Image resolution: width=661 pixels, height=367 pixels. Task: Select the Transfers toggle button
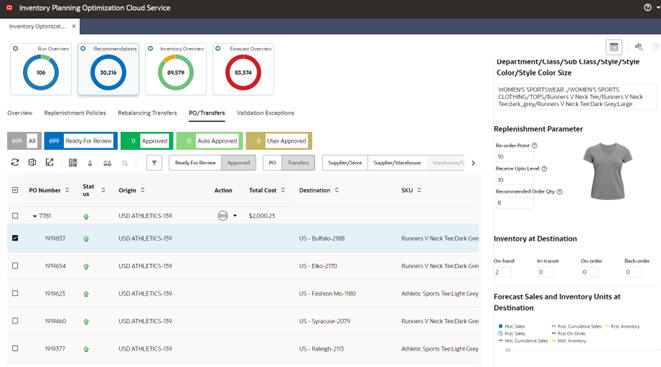(x=298, y=163)
